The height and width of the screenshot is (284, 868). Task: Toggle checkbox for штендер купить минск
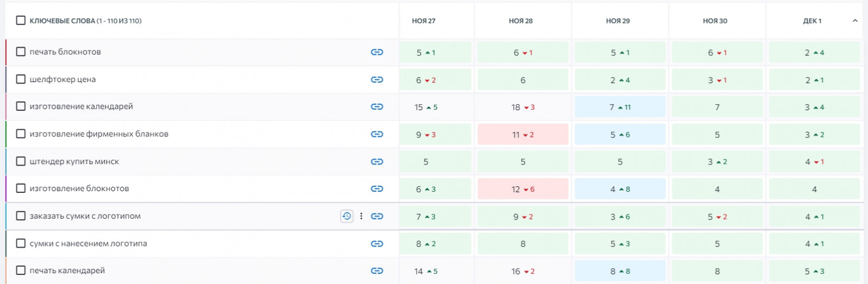click(x=21, y=161)
